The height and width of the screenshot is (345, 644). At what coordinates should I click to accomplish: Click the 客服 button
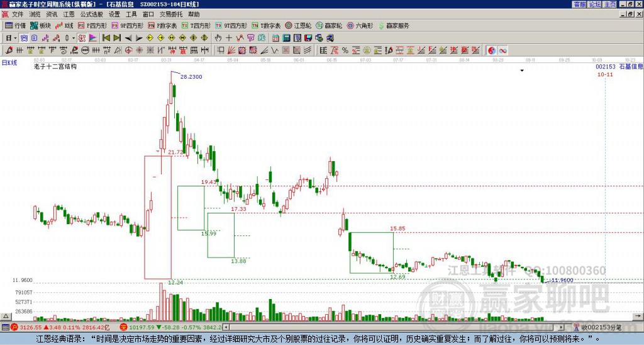coord(580,4)
